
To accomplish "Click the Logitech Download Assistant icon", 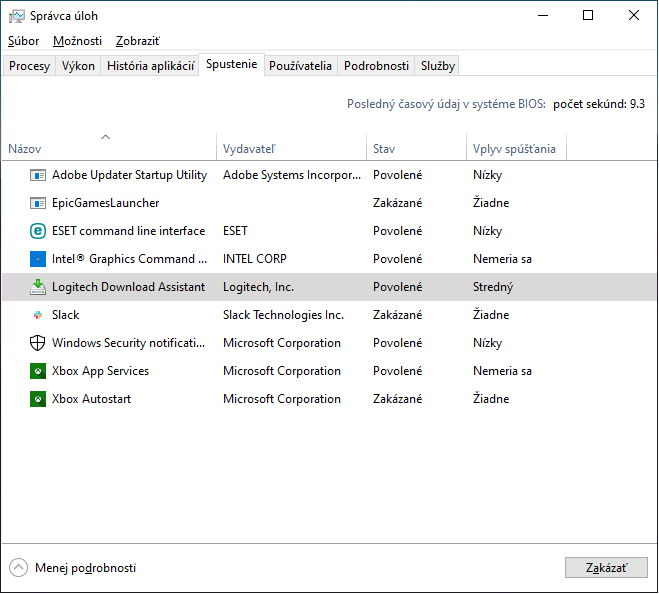I will click(x=38, y=287).
